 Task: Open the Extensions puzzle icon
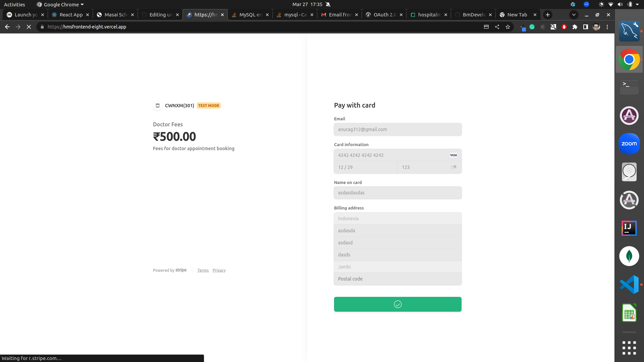[575, 27]
